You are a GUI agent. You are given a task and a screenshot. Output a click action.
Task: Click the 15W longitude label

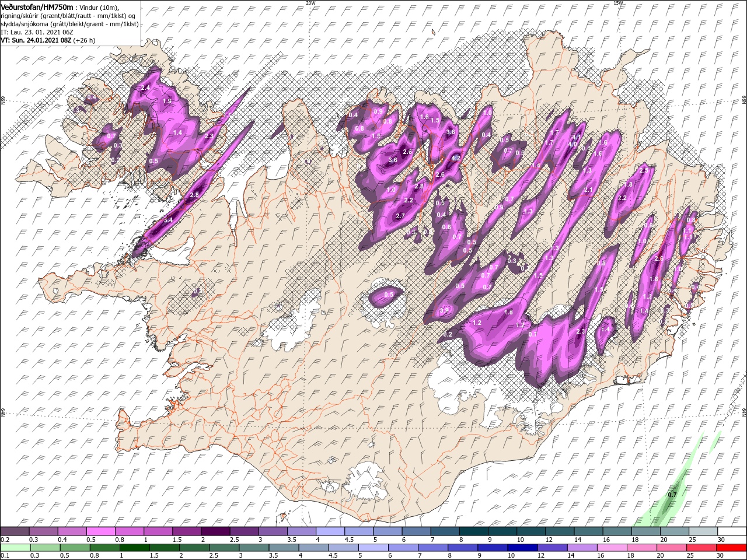click(x=618, y=3)
